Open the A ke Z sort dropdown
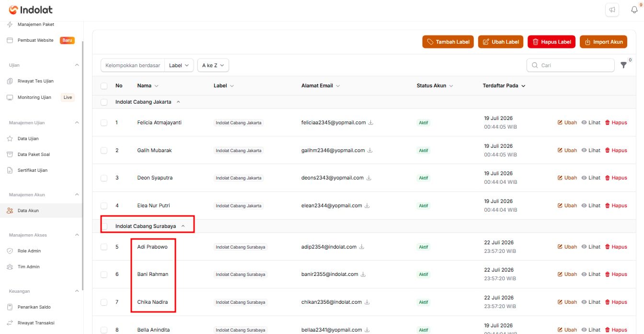This screenshot has width=644, height=334. 213,65
